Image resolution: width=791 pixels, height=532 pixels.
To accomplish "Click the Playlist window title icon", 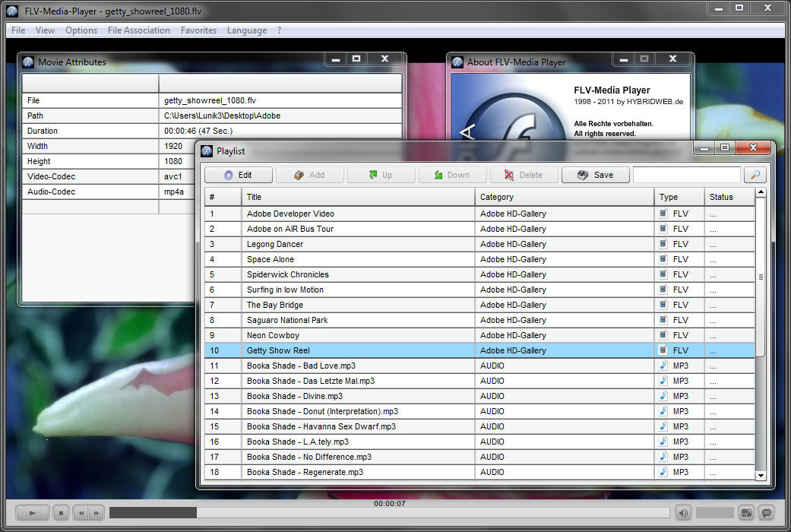I will (x=207, y=151).
